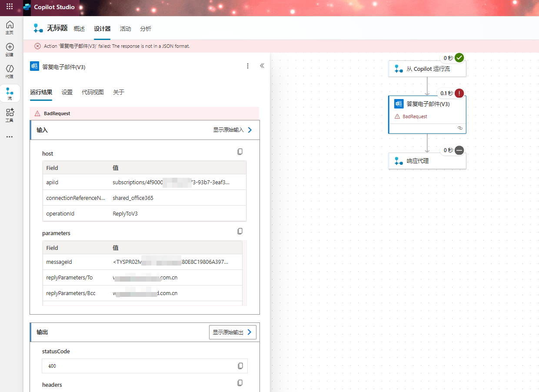Click the parameters table scrollbar
The height and width of the screenshot is (392, 539).
pyautogui.click(x=245, y=273)
